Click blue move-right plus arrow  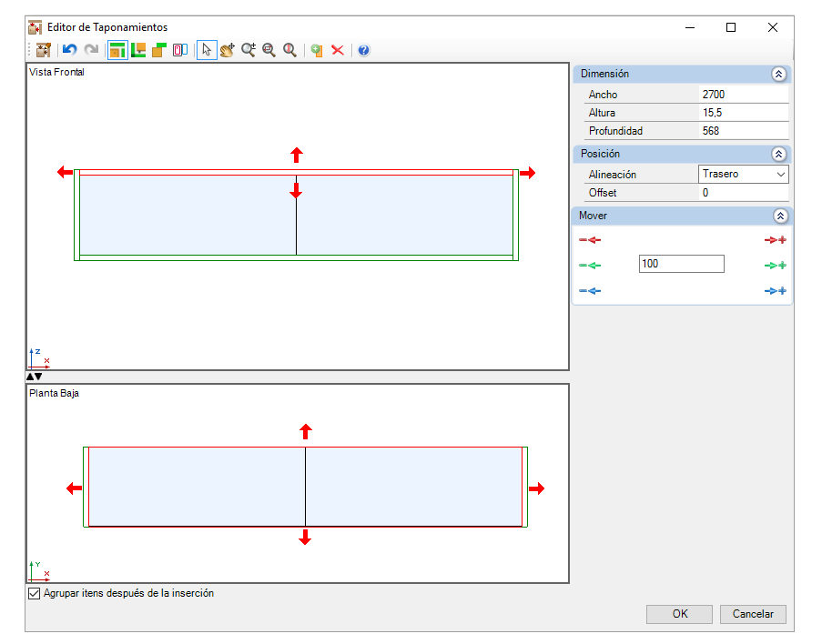pos(776,291)
